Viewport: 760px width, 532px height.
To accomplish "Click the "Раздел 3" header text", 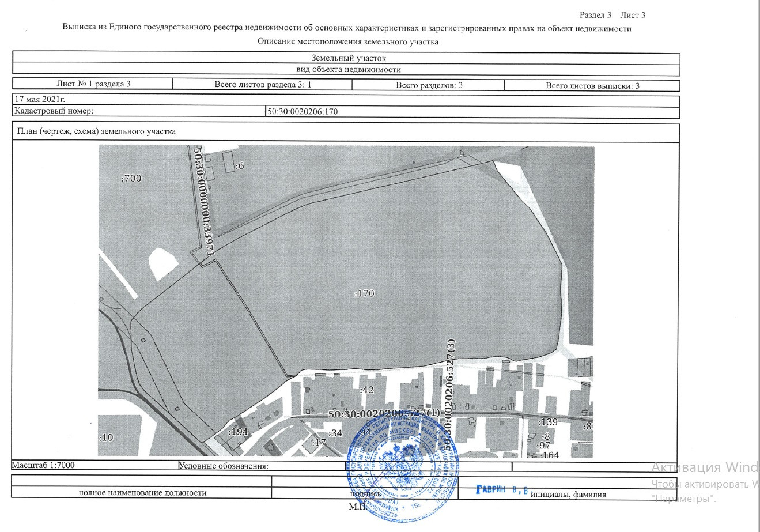I will click(x=595, y=15).
